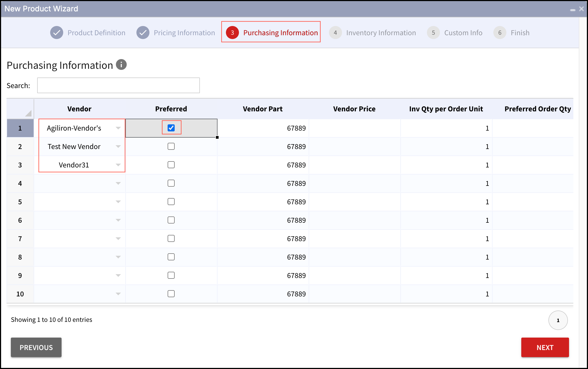Check Preferred for Test New Vendor row
Viewport: 588px width, 369px height.
click(x=171, y=146)
